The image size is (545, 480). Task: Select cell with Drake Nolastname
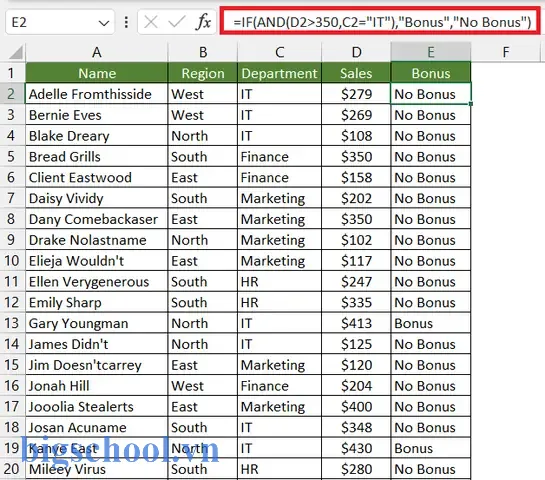tap(97, 240)
